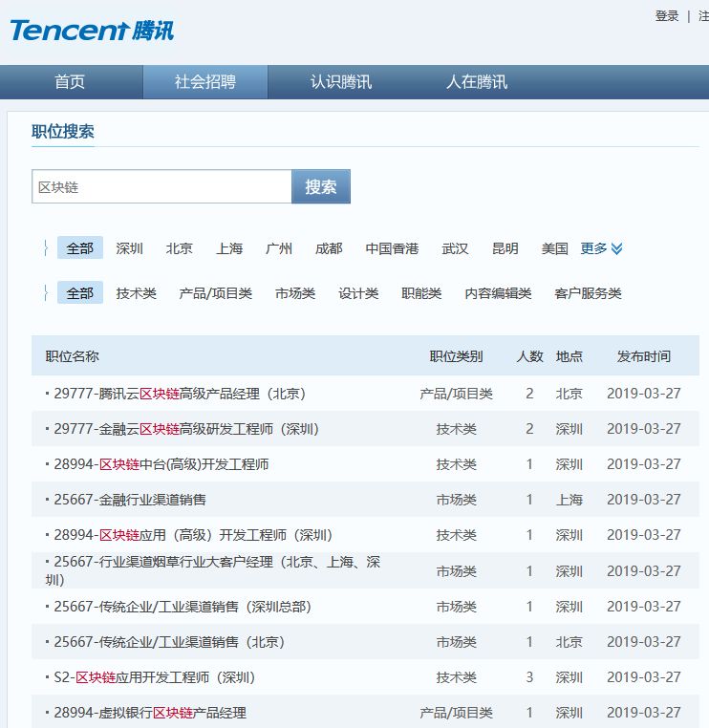Filter jobs by city 武汉
Screen dimensions: 709x728
click(455, 248)
